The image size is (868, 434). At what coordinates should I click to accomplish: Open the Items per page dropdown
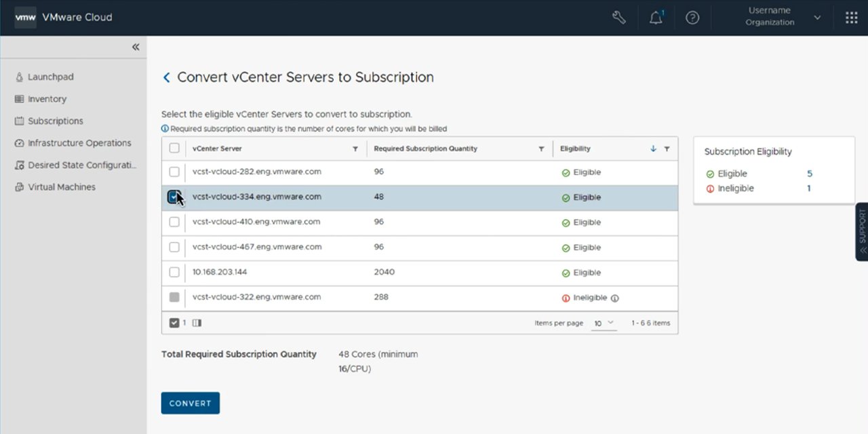[x=604, y=323]
